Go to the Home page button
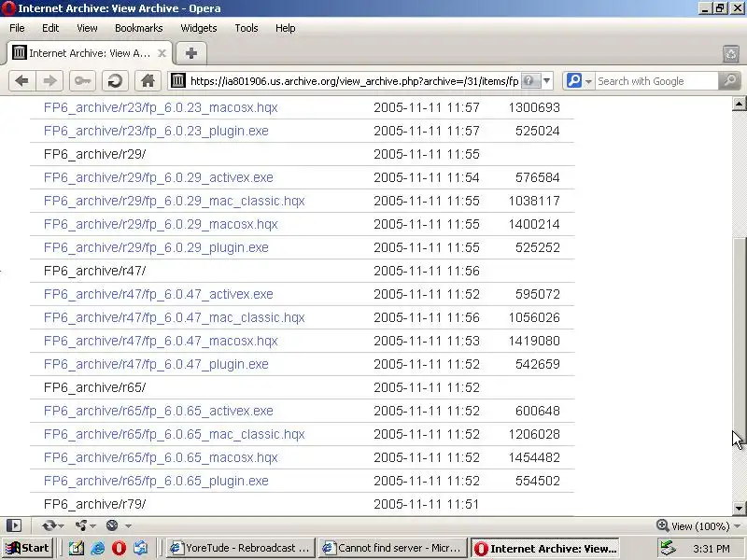Screen dimensions: 747x560 tap(148, 81)
